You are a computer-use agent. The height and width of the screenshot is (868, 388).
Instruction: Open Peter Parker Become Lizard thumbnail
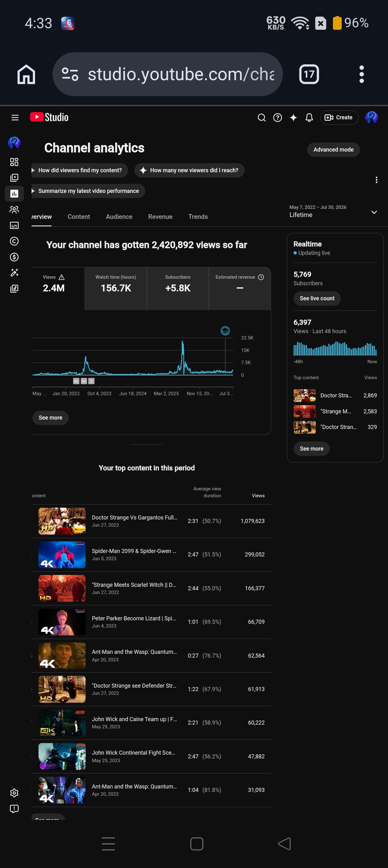(x=62, y=622)
